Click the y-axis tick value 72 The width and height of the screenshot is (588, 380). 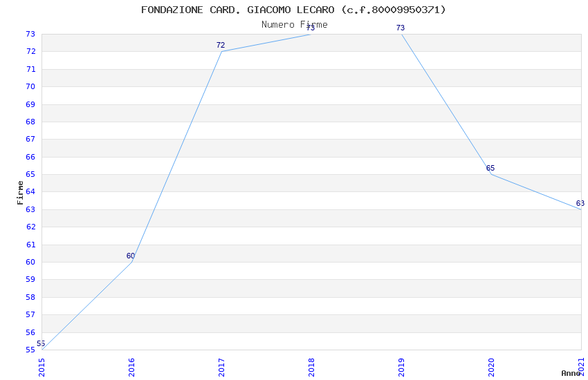(30, 52)
